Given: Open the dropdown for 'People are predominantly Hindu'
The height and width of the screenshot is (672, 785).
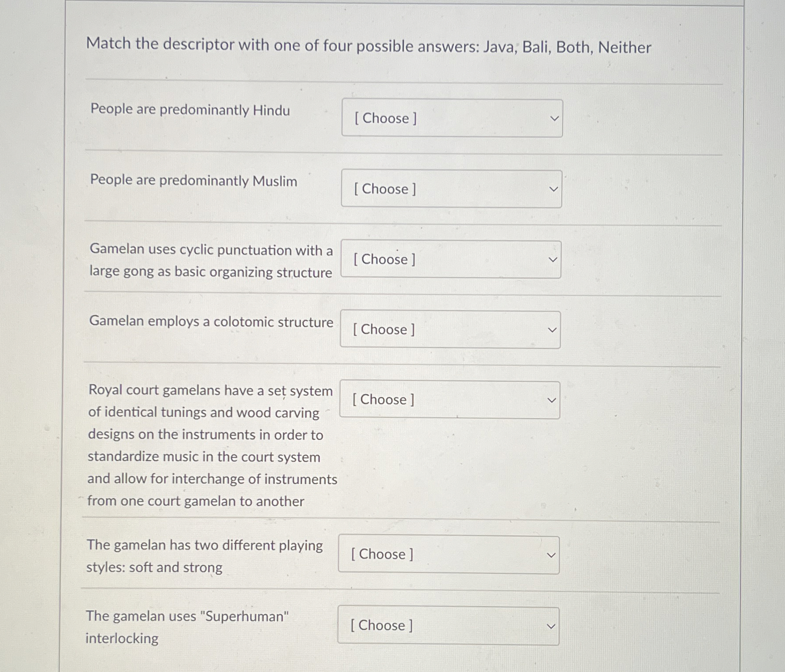Looking at the screenshot, I should click(x=453, y=119).
